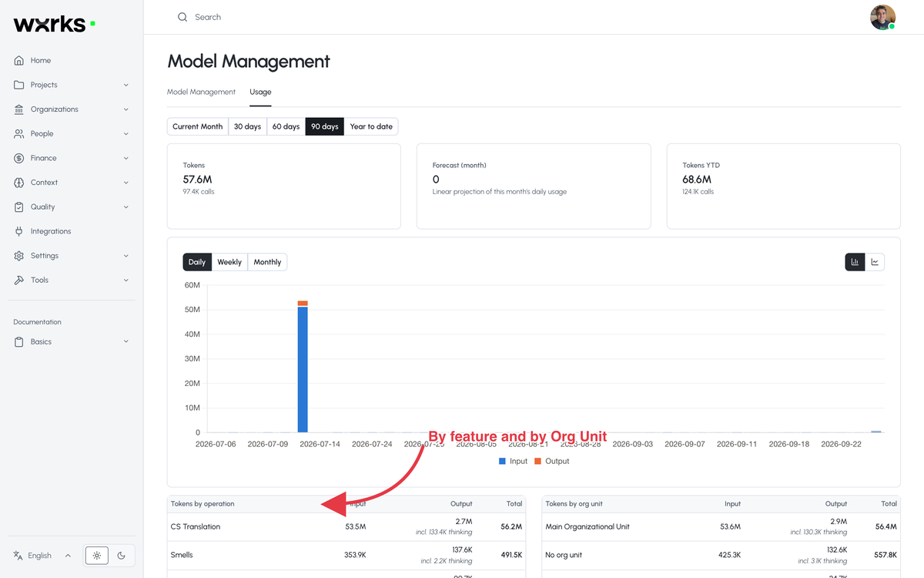The height and width of the screenshot is (578, 924).
Task: Click the People users icon
Action: tap(19, 133)
